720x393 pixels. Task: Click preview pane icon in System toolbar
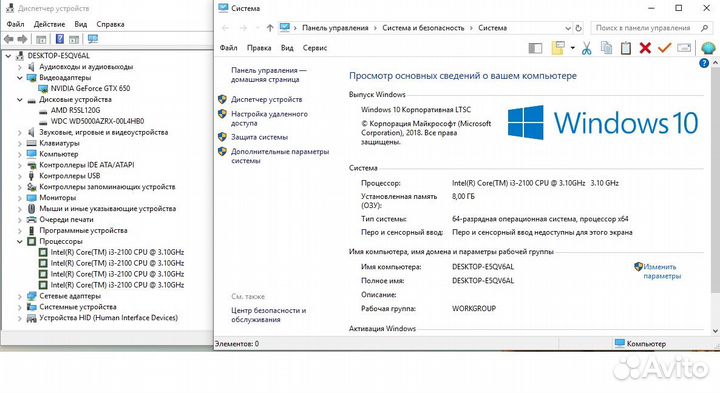(x=535, y=48)
